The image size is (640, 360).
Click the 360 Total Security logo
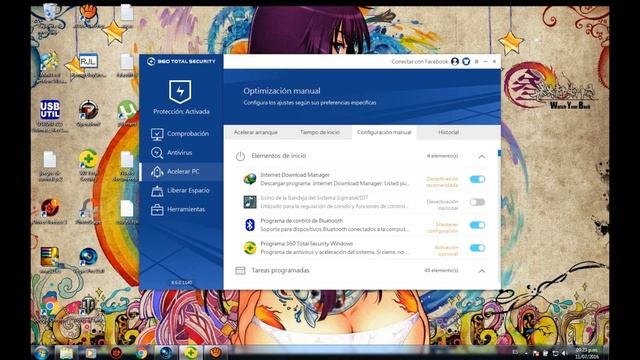point(181,61)
